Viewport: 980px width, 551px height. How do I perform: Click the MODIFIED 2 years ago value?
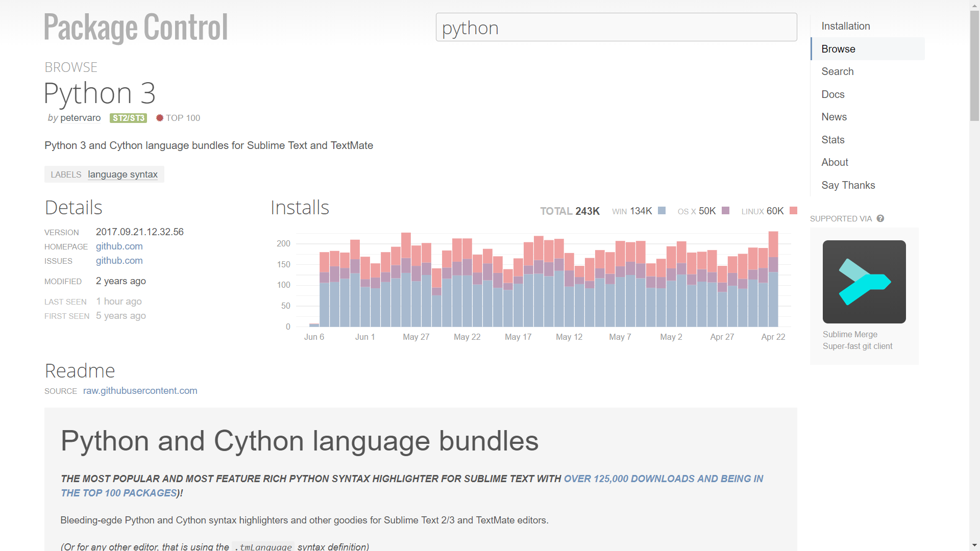(x=120, y=281)
